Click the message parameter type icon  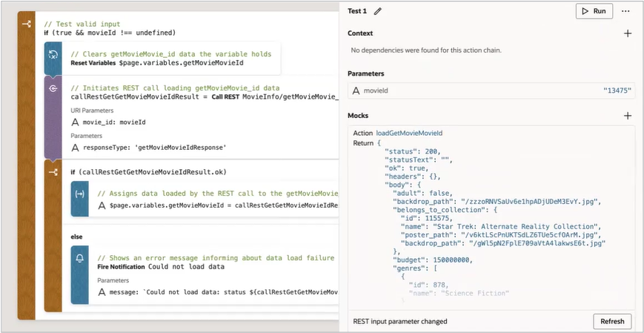(102, 292)
